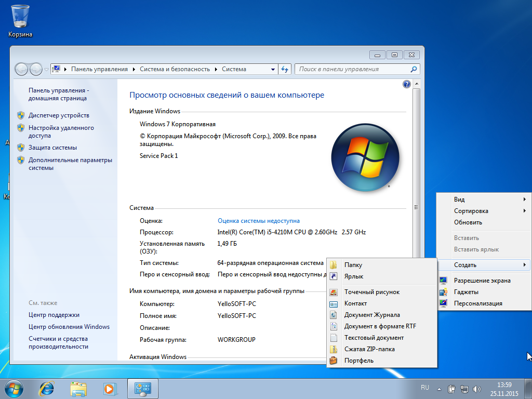Click the icon next to Персонализация
The image size is (532, 399).
click(443, 303)
